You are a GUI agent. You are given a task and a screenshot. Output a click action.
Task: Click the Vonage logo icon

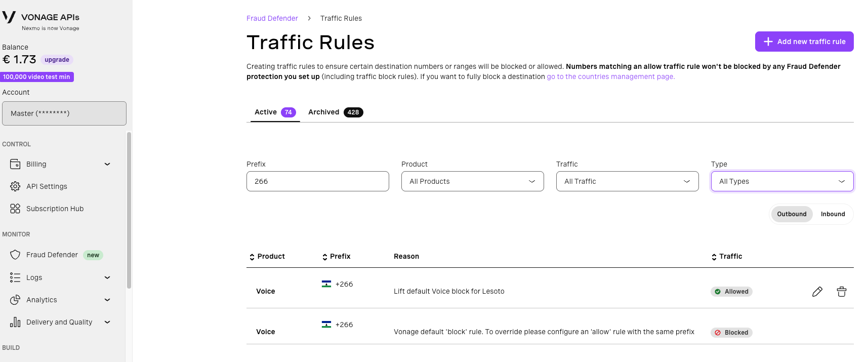click(9, 17)
